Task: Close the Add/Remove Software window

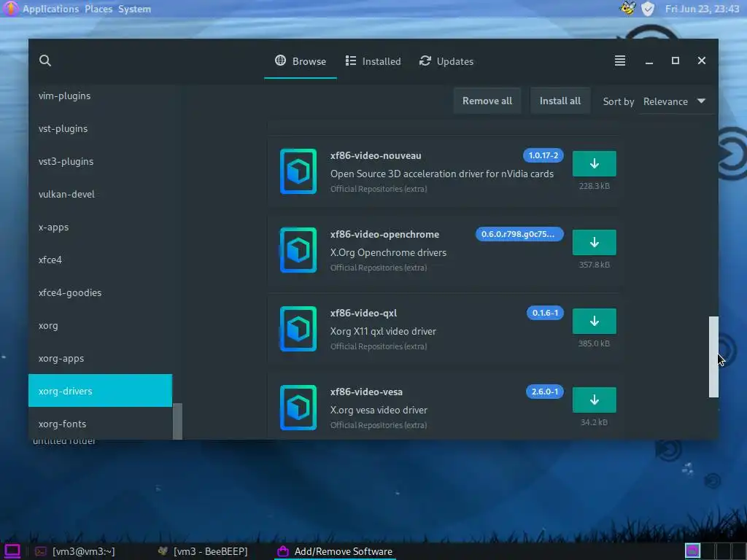Action: pos(701,61)
